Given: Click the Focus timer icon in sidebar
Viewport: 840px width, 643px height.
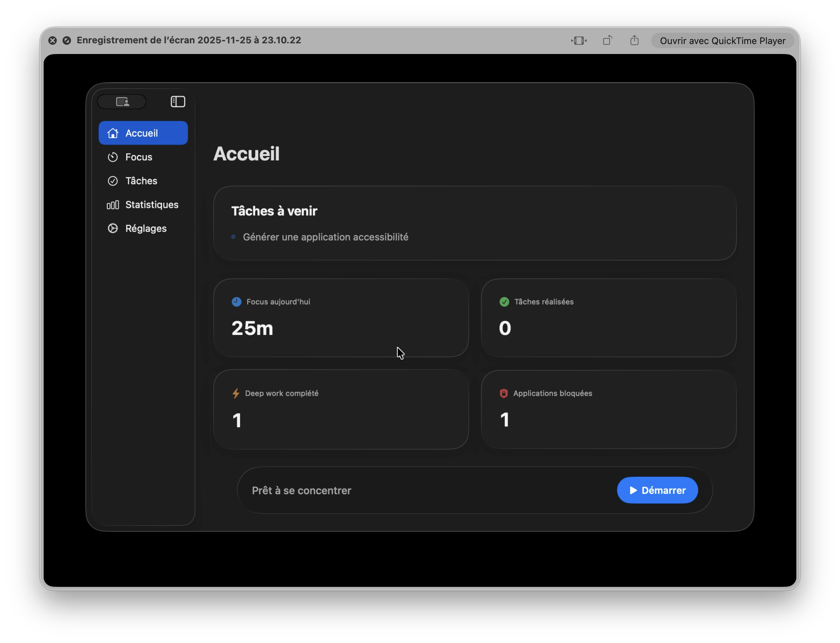Looking at the screenshot, I should pyautogui.click(x=113, y=157).
